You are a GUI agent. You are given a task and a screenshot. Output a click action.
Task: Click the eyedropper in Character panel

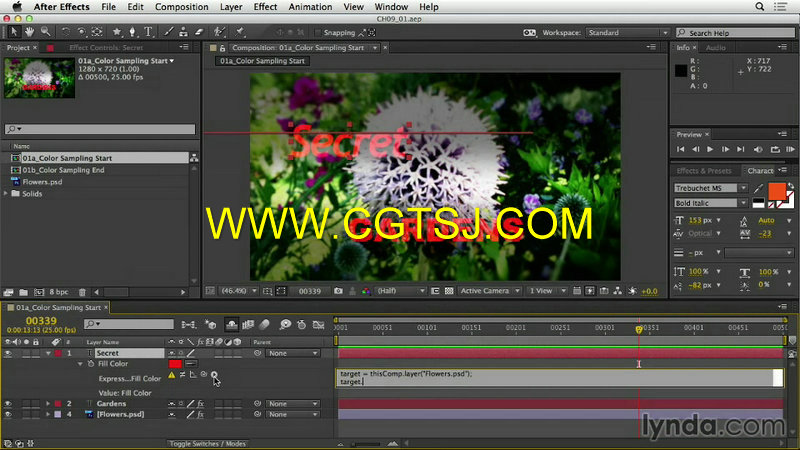[759, 189]
